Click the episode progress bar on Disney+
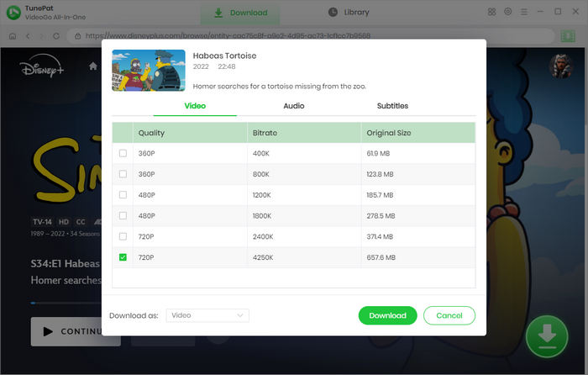This screenshot has height=375, width=588. pos(66,303)
